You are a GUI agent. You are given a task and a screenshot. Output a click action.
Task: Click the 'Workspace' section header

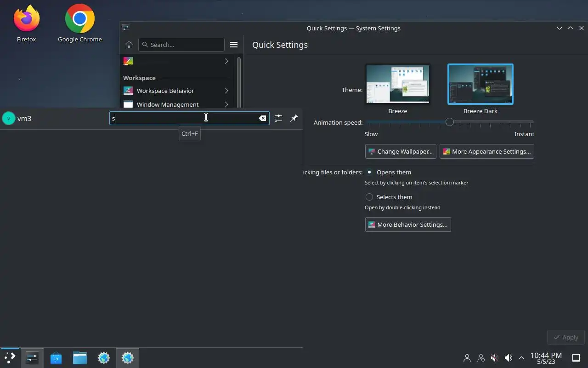point(139,78)
